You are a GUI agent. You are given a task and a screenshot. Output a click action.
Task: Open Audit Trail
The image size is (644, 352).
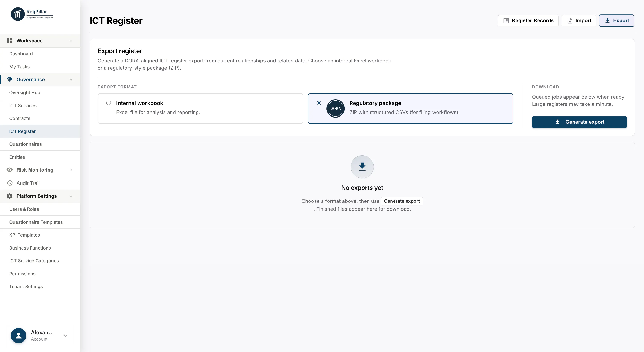[x=40, y=183]
